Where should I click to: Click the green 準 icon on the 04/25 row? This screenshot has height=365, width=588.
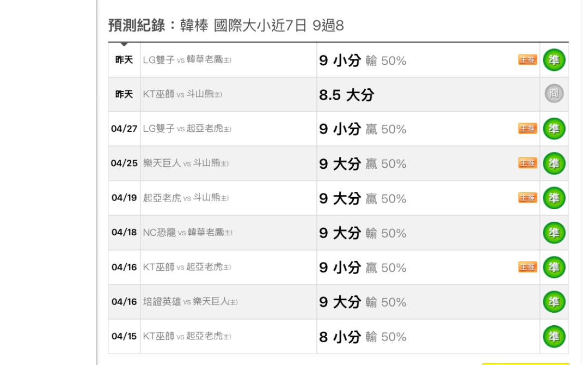click(x=555, y=163)
